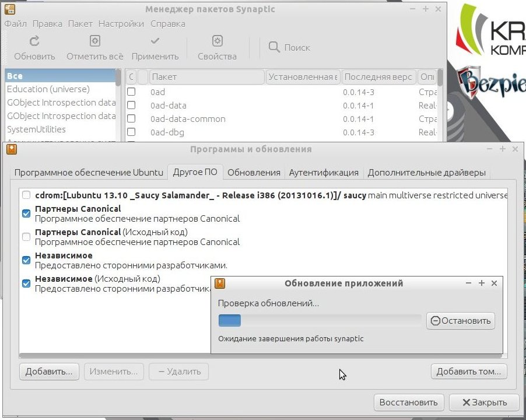Screen dimensions: 526x420
Task: Open the Правка menu
Action: [x=47, y=24]
